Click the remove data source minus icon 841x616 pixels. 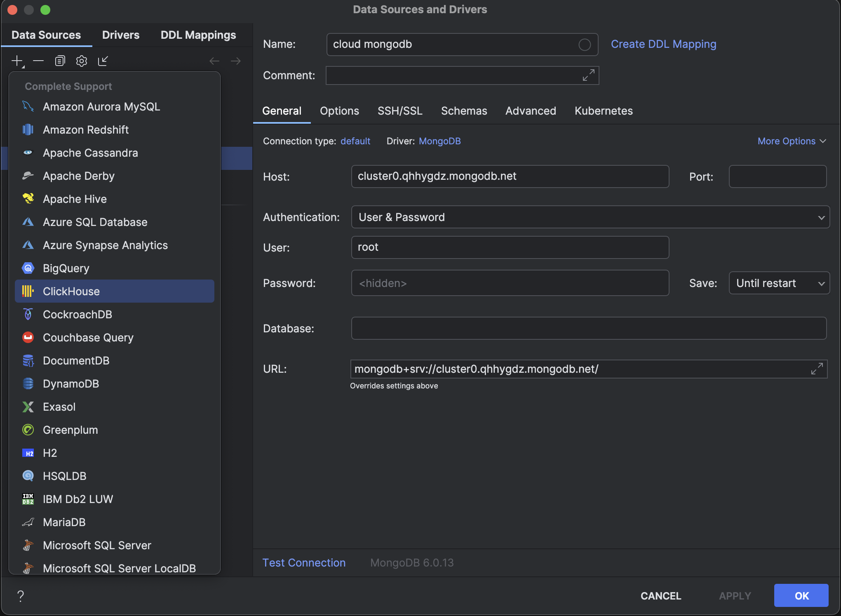(x=38, y=61)
